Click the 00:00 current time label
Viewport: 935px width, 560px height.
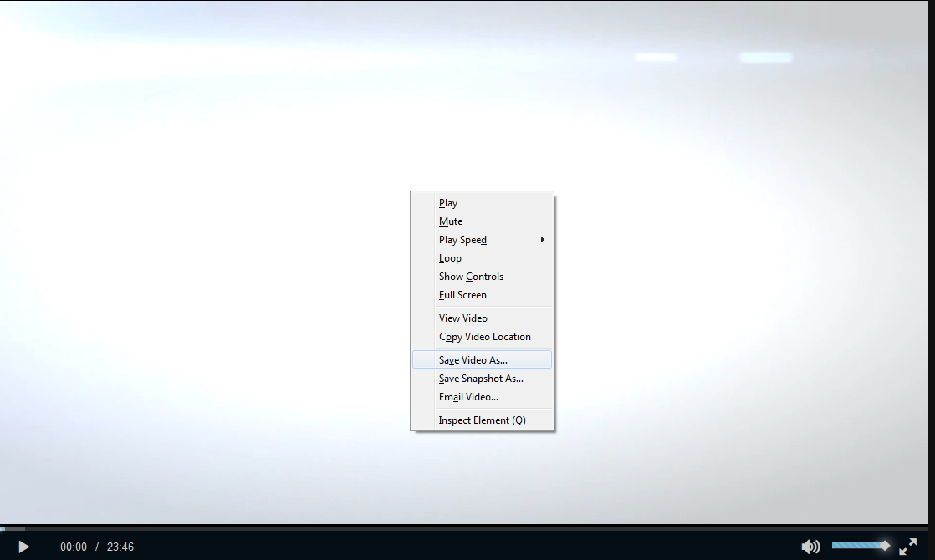point(74,547)
